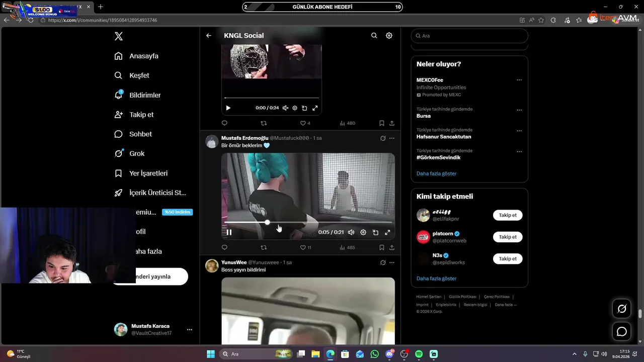Image resolution: width=644 pixels, height=362 pixels.
Task: Add page to browser favorites
Action: [541, 20]
